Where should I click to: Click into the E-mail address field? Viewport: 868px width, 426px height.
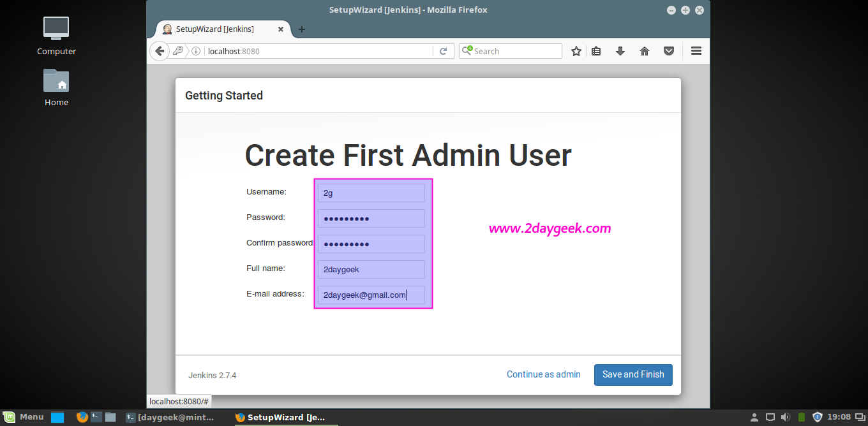[371, 295]
